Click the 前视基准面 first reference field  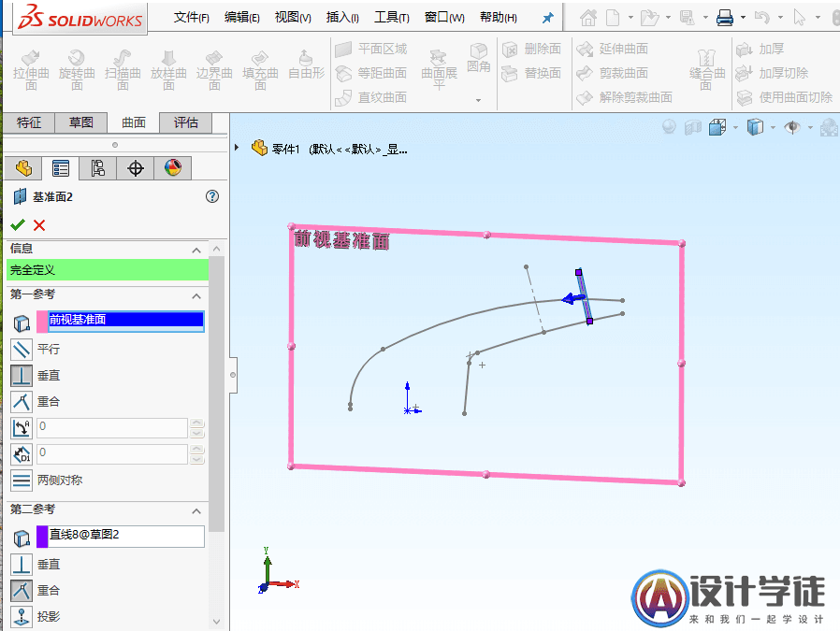pyautogui.click(x=126, y=322)
